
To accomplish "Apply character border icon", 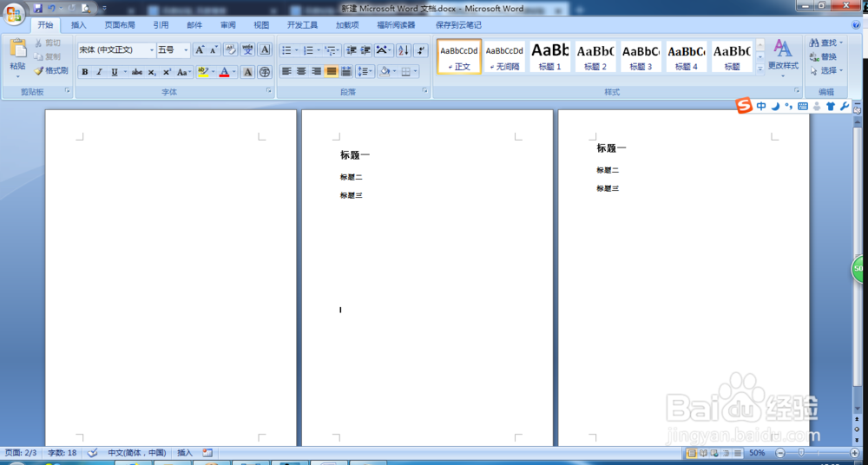I will [265, 49].
